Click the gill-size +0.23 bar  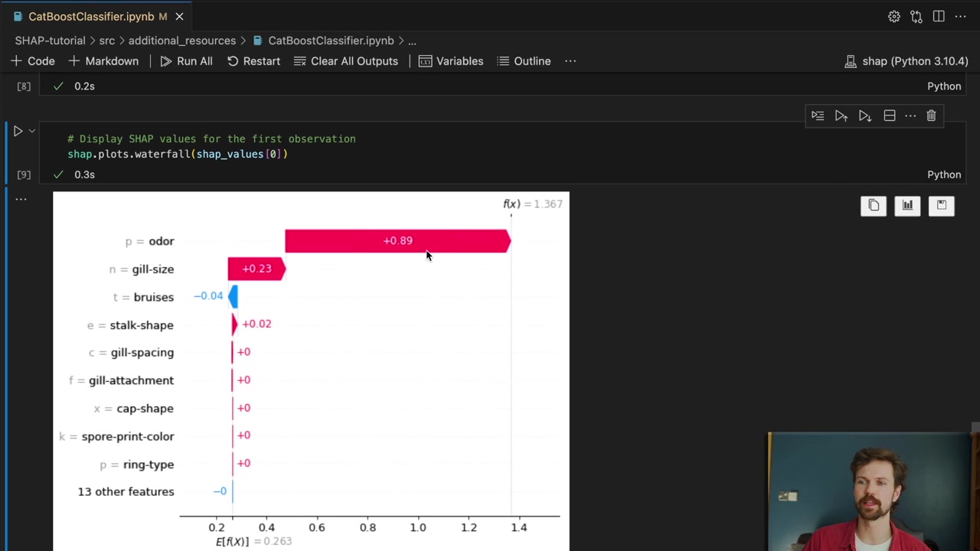tap(256, 269)
